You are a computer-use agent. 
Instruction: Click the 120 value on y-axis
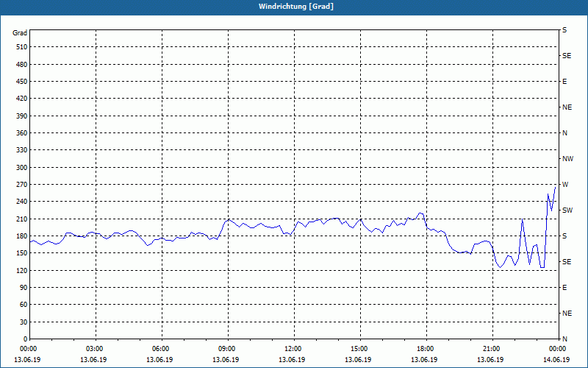(x=22, y=270)
